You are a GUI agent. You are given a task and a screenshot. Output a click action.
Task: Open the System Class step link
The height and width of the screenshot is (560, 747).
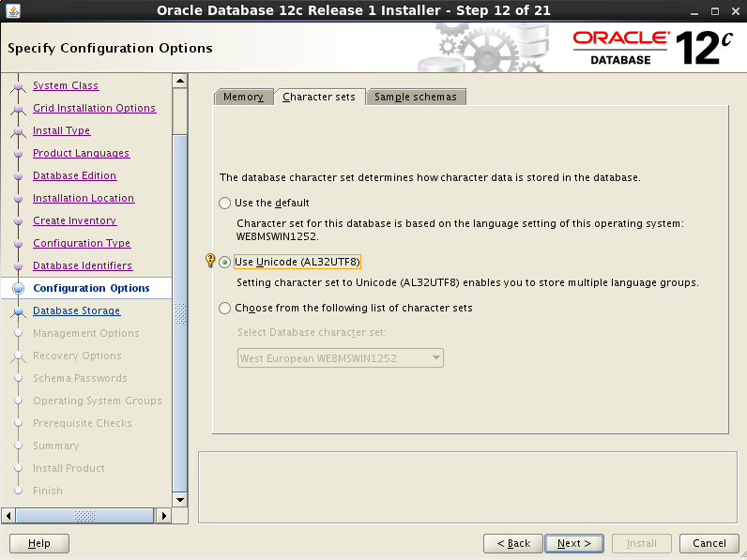66,85
